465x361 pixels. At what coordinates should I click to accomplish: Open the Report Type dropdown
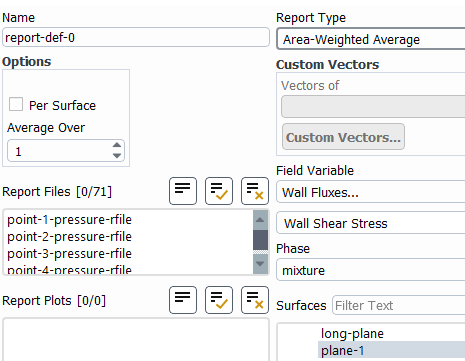click(371, 39)
